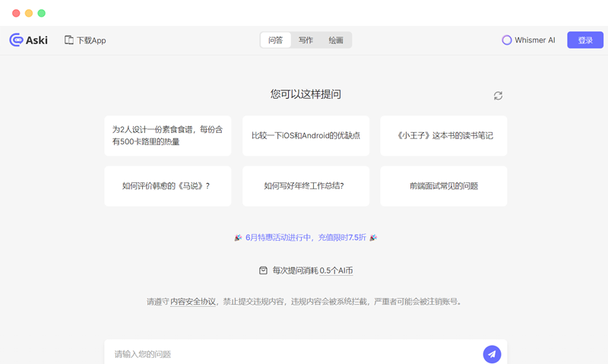
Task: Switch to the 写作 tab
Action: coord(306,40)
